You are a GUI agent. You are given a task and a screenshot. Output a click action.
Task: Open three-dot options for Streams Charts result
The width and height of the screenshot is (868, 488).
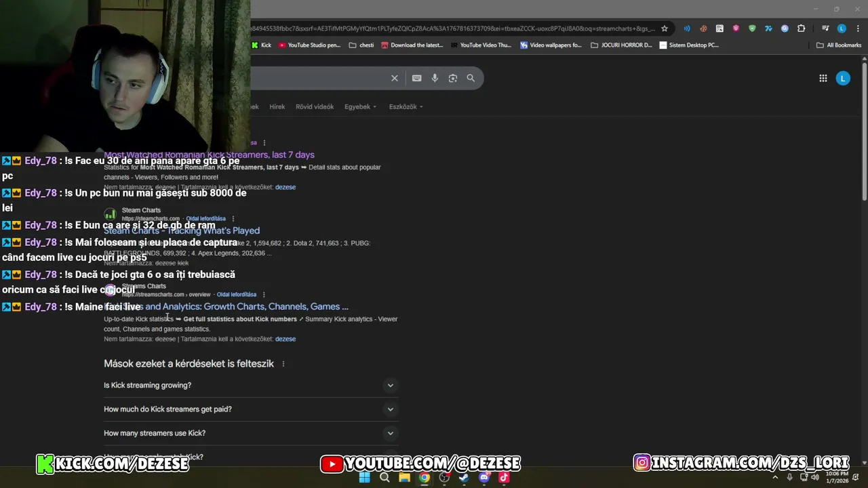(x=264, y=294)
